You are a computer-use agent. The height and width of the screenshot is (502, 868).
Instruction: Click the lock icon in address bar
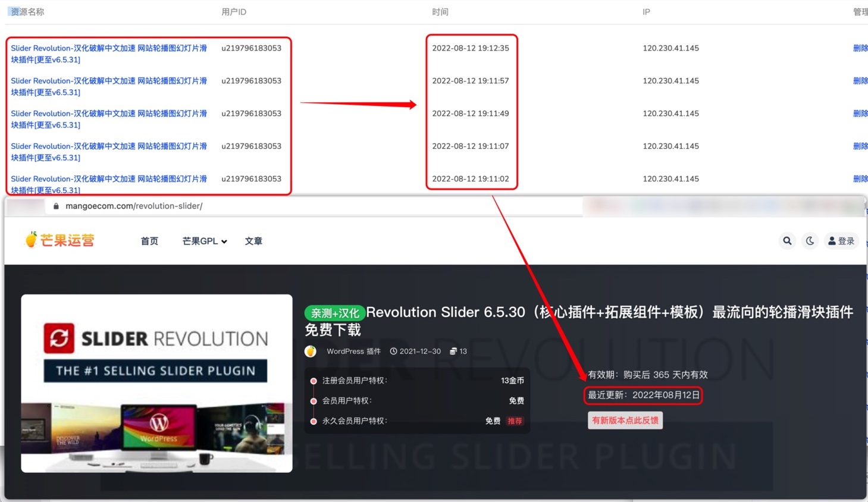point(56,206)
